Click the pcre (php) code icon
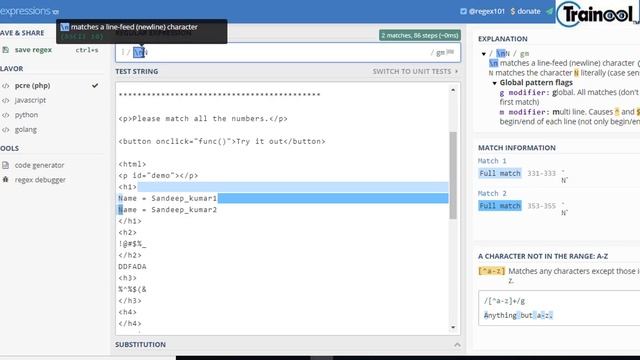 coord(5,86)
